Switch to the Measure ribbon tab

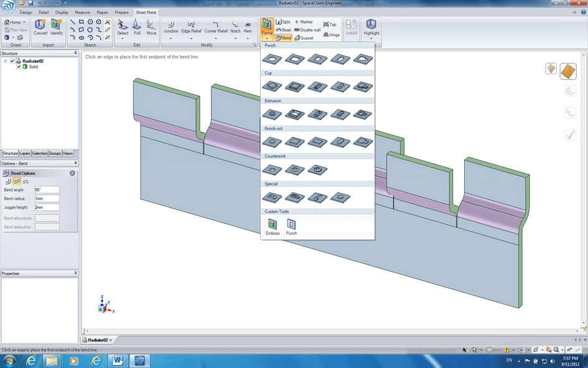tap(82, 12)
